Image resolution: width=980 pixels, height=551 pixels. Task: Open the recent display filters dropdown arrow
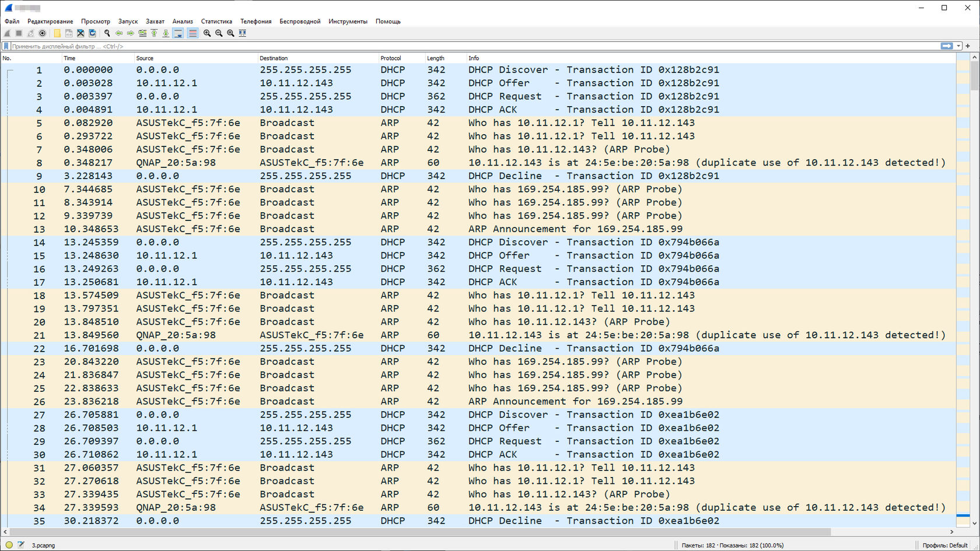pos(958,46)
